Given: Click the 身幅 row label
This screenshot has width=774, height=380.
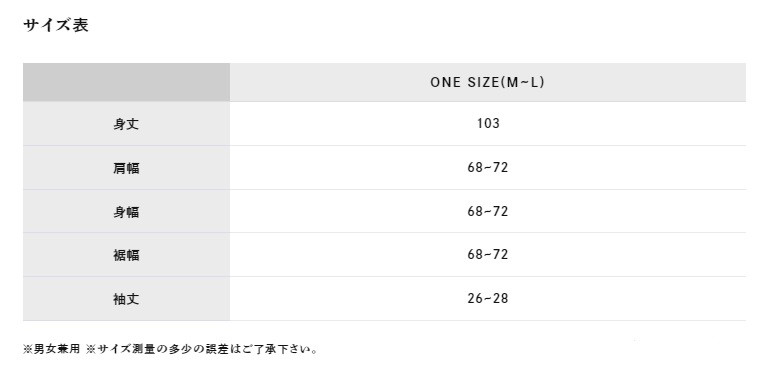Looking at the screenshot, I should point(126,211).
